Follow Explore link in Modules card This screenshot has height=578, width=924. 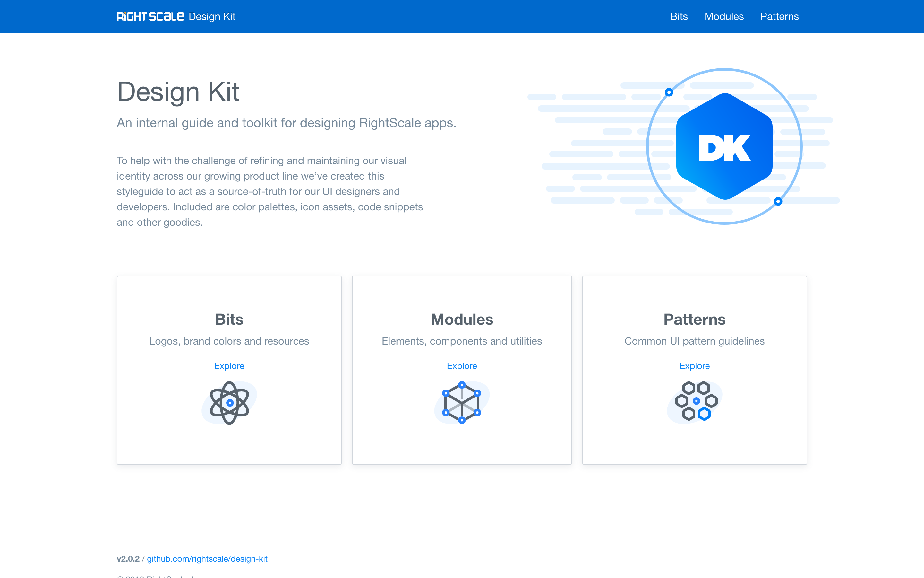click(x=462, y=366)
